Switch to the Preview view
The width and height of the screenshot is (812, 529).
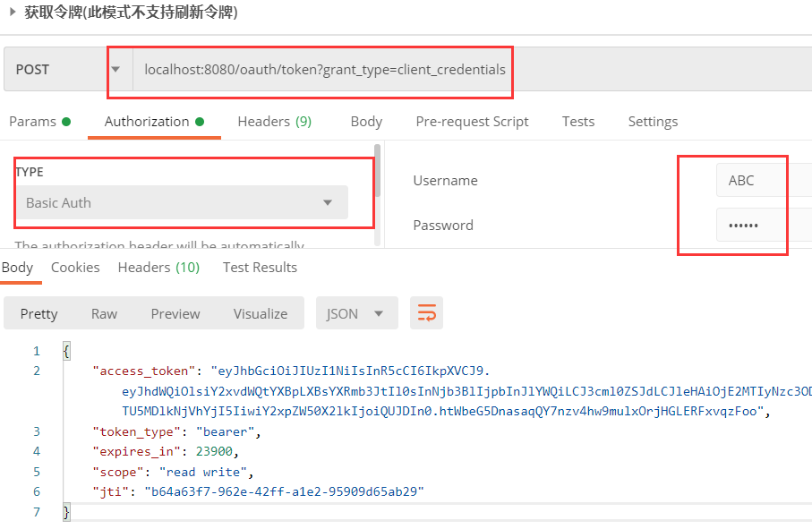(175, 313)
